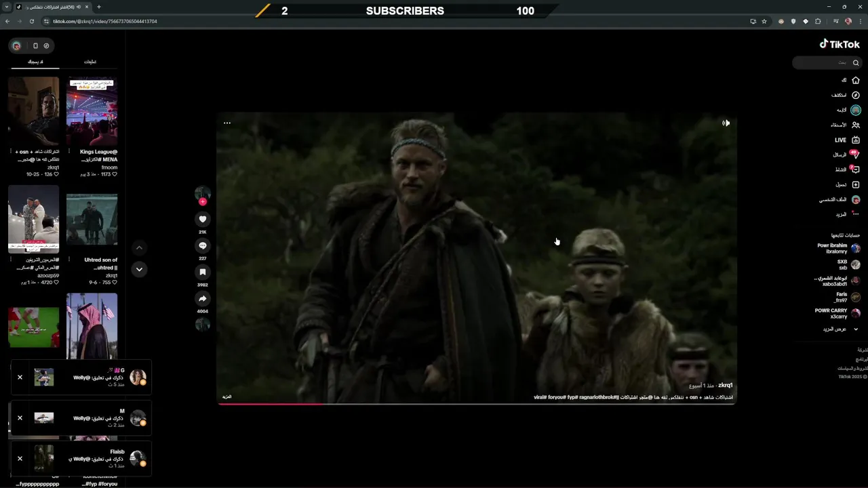Expand 'عرض المزيد' followed accounts
The width and height of the screenshot is (868, 488).
point(841,329)
